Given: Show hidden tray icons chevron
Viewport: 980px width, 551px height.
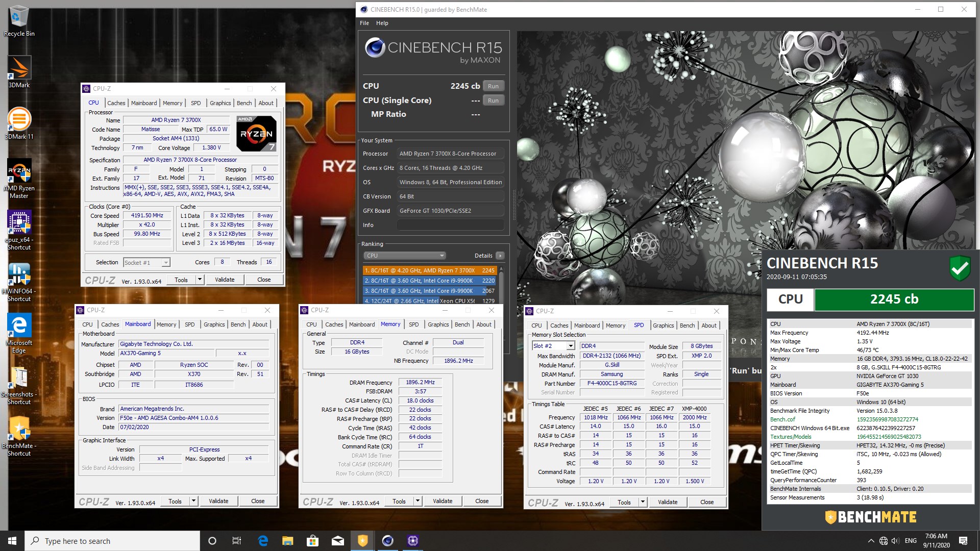Looking at the screenshot, I should click(871, 541).
